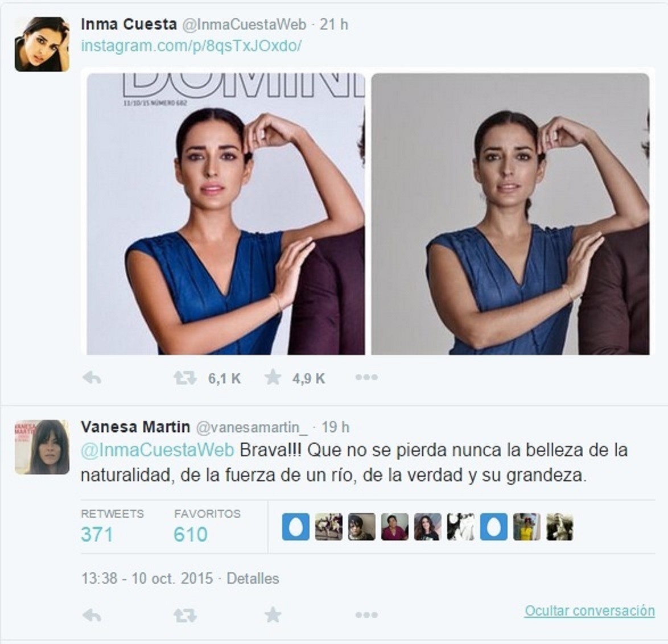Open the Vanesa Martin name link
The image size is (668, 644).
tap(135, 427)
